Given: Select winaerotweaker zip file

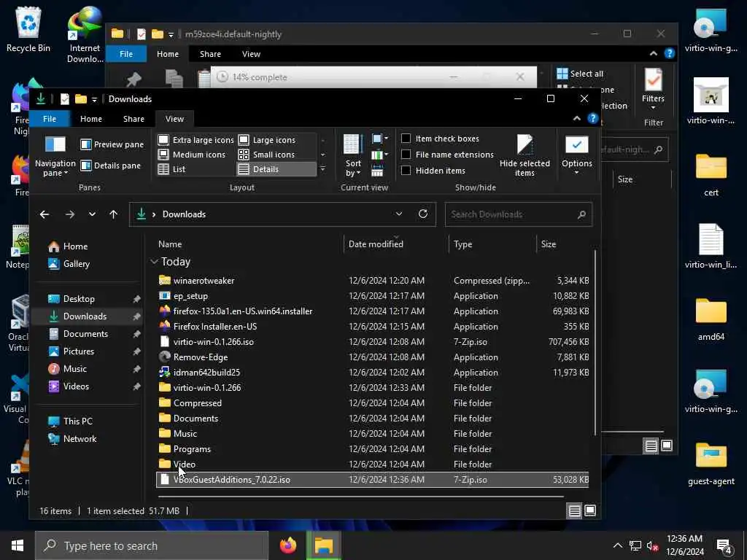Looking at the screenshot, I should pos(373,281).
